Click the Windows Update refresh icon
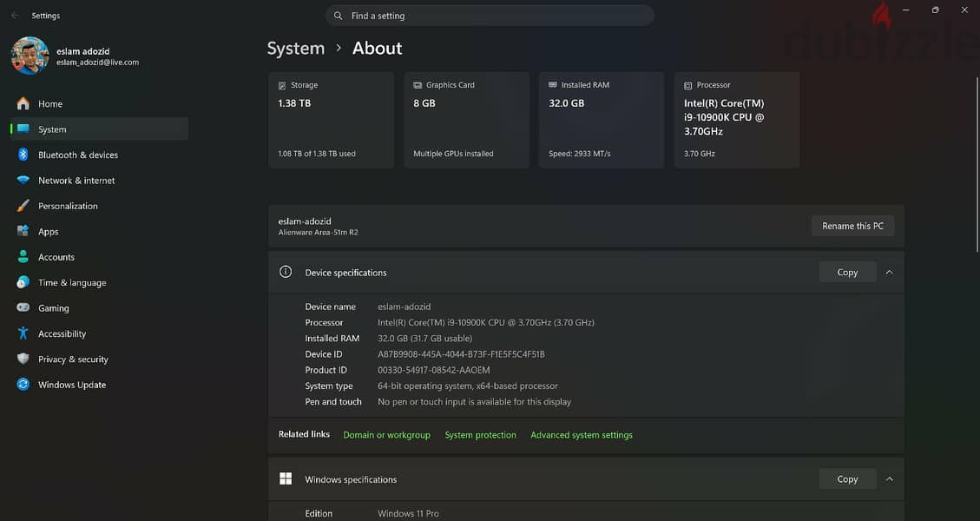The image size is (980, 521). click(23, 385)
